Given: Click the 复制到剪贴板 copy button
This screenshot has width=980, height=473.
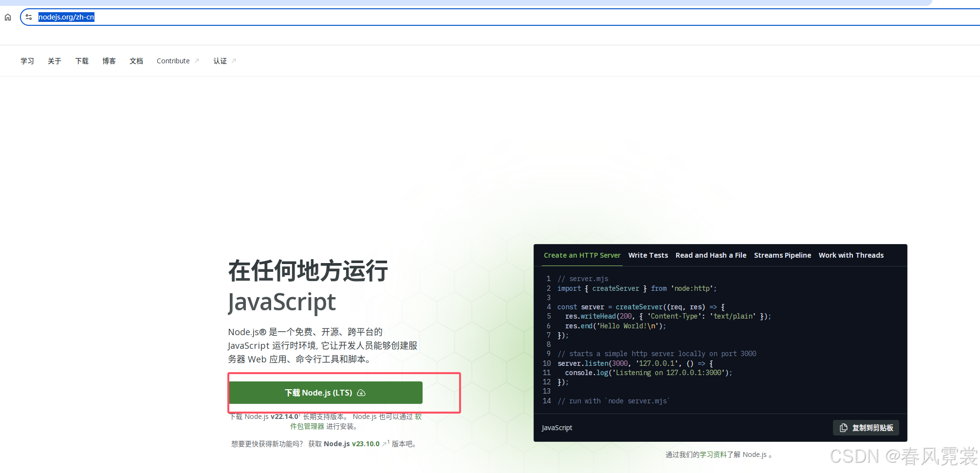Looking at the screenshot, I should 866,428.
